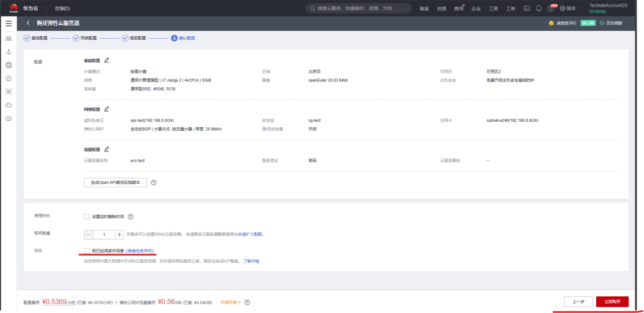The image size is (644, 313).
Task: Click the 立即购买 purchase button
Action: [x=612, y=301]
